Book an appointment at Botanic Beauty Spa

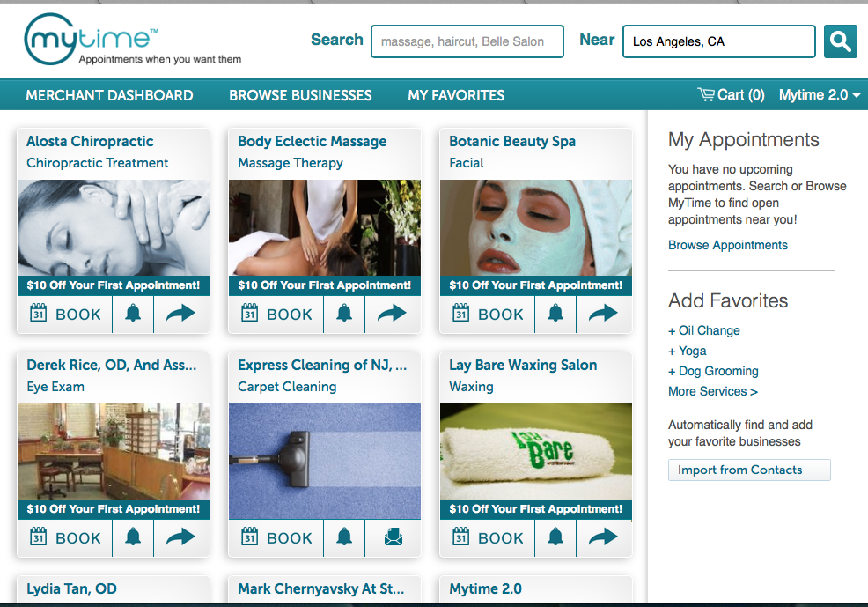pos(488,314)
